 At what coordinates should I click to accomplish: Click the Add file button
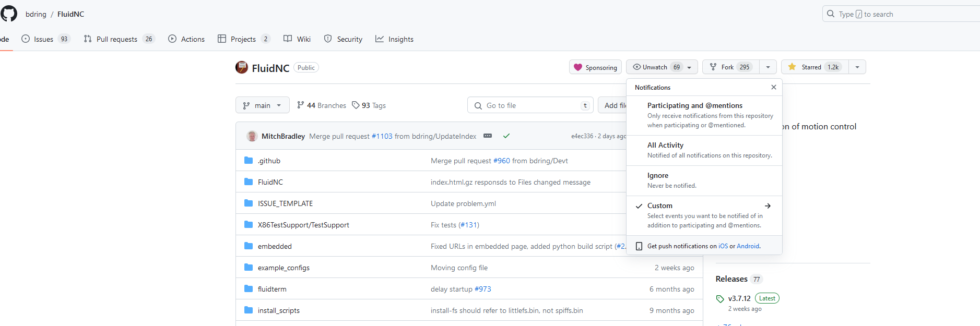(x=613, y=105)
